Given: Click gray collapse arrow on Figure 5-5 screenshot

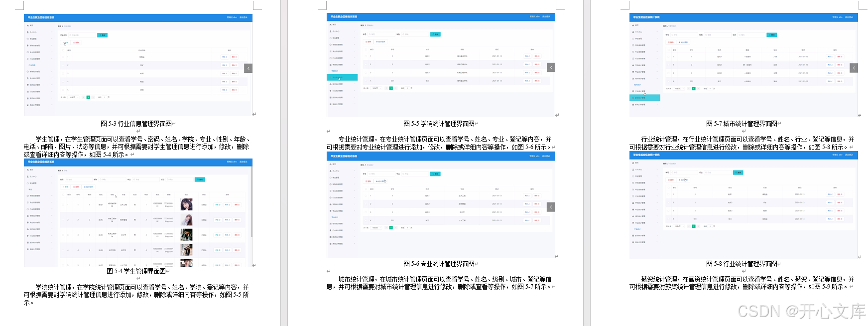Looking at the screenshot, I should coord(551,67).
